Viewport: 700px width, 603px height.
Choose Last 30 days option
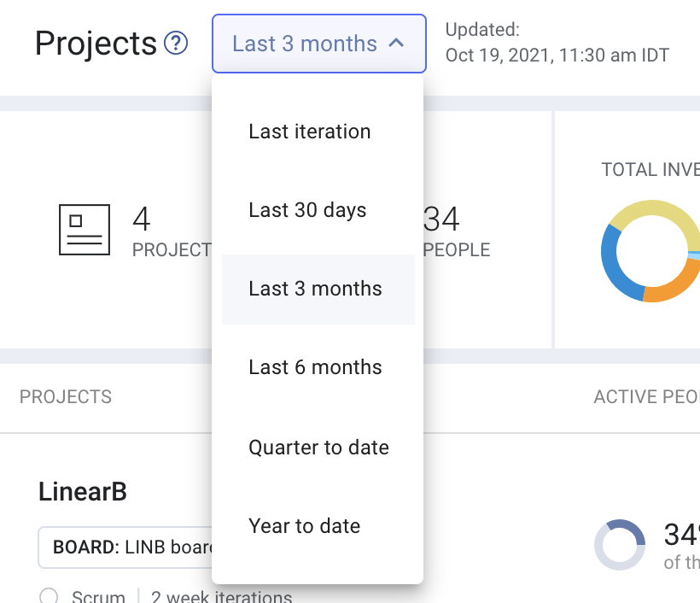coord(318,210)
